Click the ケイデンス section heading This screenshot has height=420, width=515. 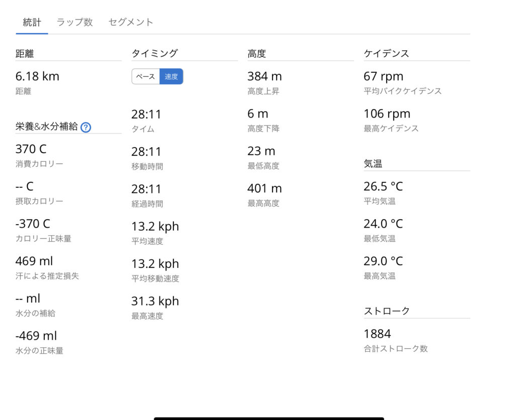click(386, 53)
